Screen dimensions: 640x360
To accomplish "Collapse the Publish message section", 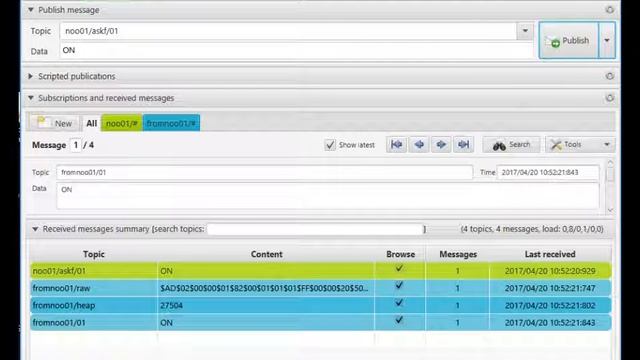I will point(31,10).
